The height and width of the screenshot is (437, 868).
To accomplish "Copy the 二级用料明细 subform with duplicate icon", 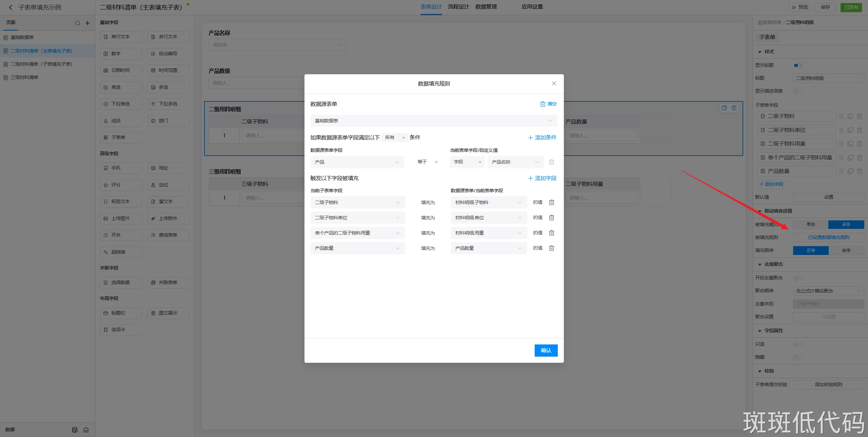I will tap(724, 108).
